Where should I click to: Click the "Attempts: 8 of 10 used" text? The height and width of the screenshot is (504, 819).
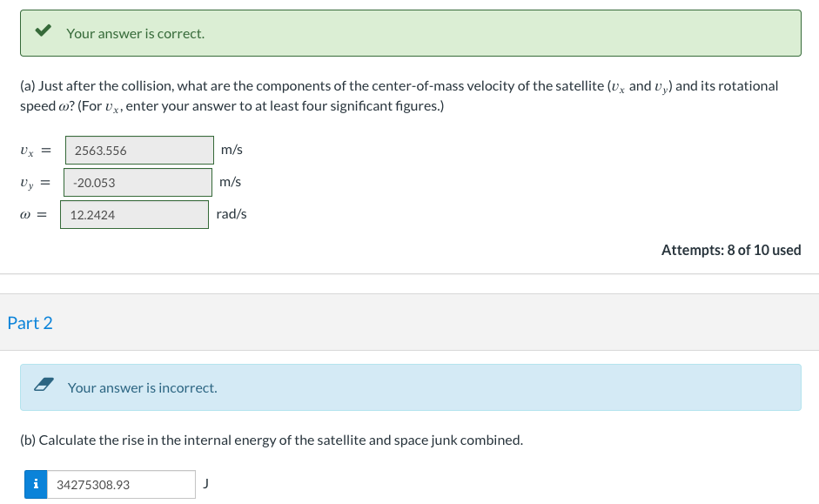[x=731, y=250]
